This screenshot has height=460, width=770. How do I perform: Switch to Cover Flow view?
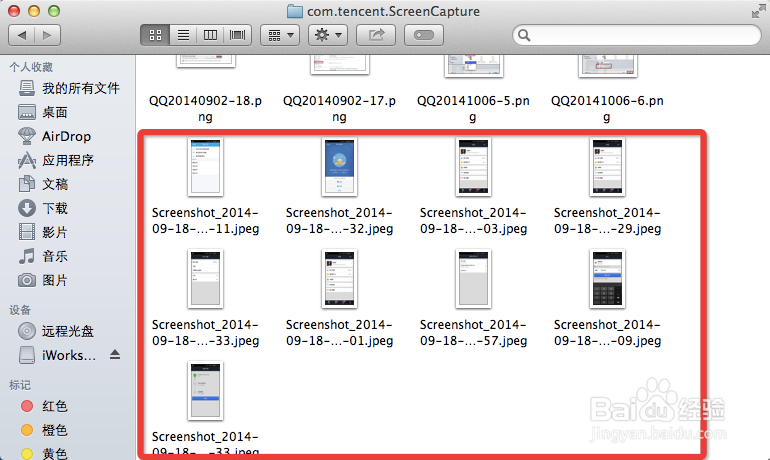(x=238, y=35)
